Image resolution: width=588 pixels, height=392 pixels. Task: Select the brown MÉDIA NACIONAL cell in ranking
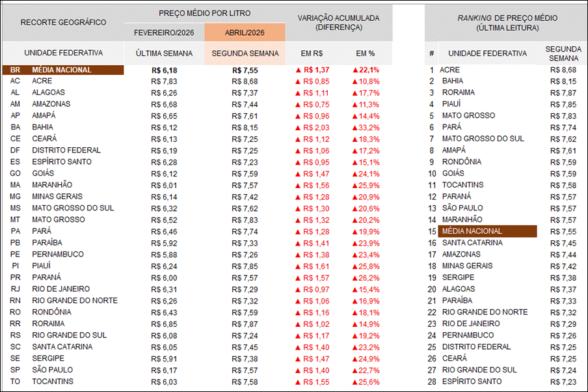point(488,231)
